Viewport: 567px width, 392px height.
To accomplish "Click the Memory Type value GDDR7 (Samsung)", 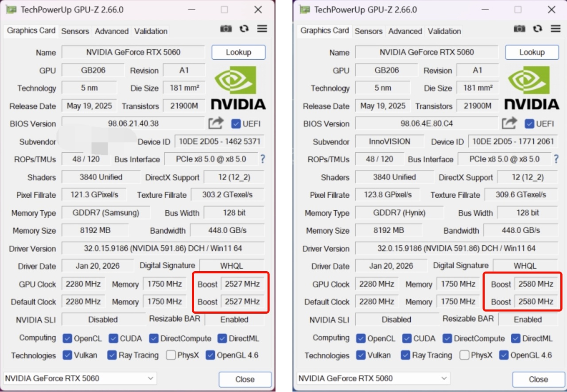I will 106,213.
